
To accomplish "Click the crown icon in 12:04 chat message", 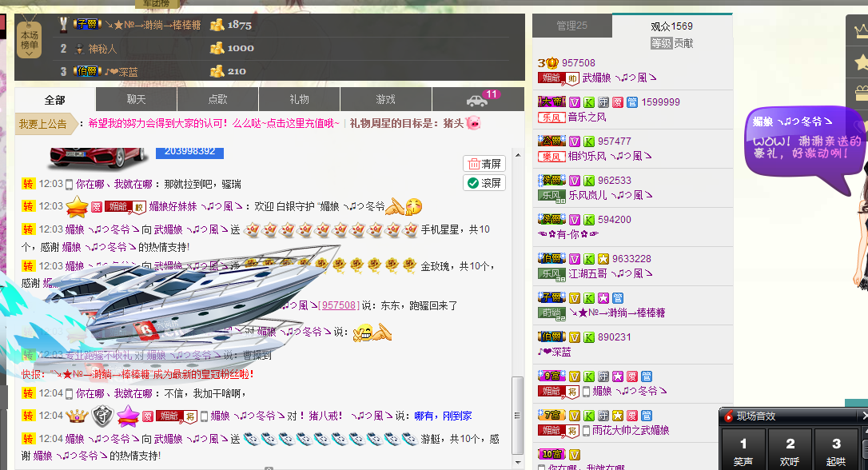I will [x=77, y=416].
